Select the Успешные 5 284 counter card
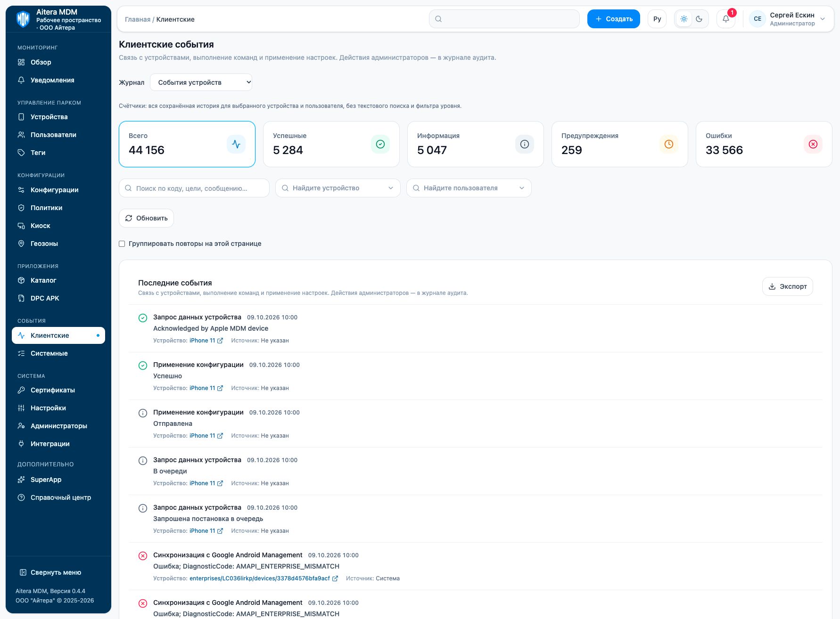 click(x=331, y=144)
